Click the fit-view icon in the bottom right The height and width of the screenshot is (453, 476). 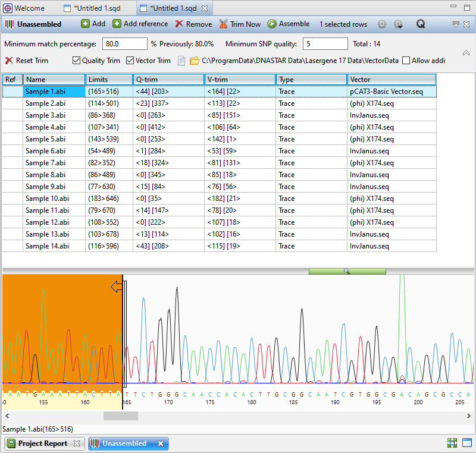point(452,443)
